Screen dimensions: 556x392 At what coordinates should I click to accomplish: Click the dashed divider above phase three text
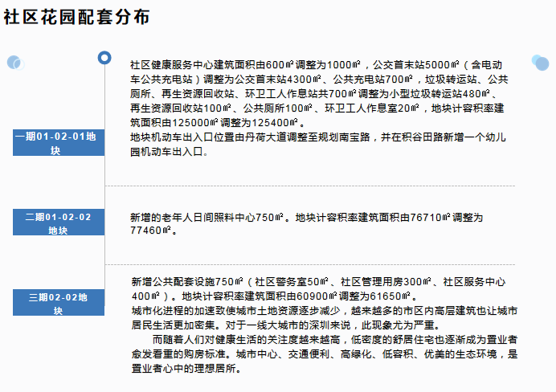point(321,264)
